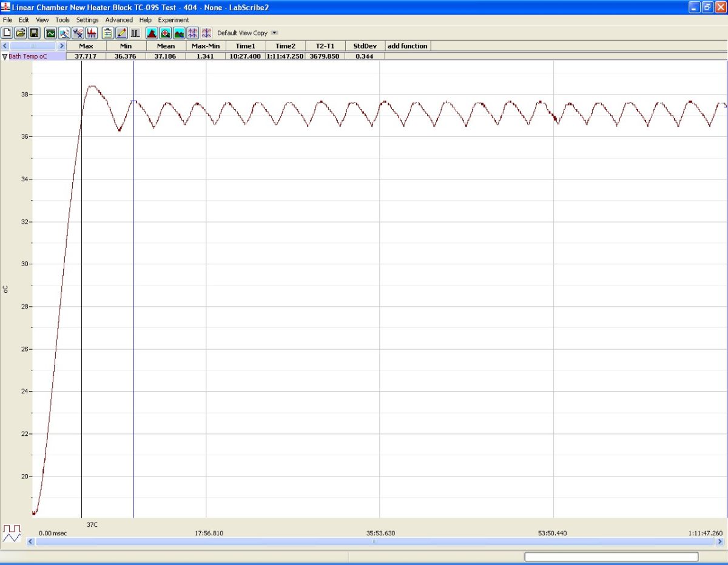Click the 37C mark label below the graph
Screen dimensions: 728x565
point(92,524)
